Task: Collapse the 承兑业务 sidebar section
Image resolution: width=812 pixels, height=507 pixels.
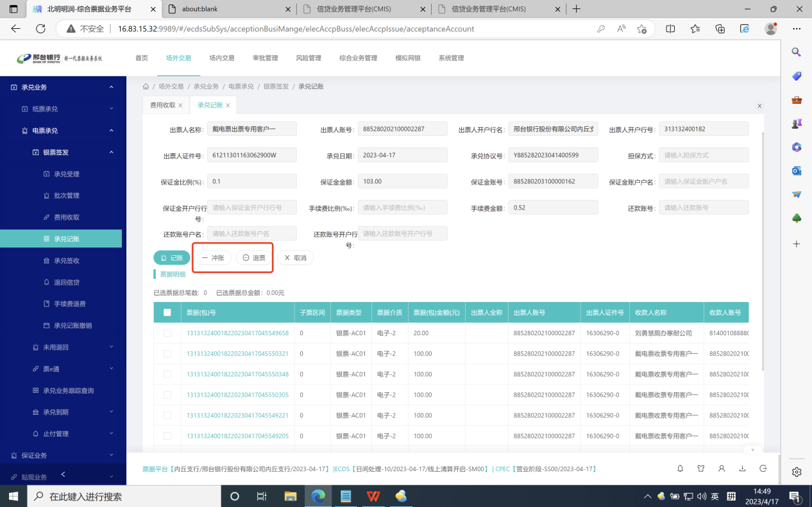Action: pos(111,87)
